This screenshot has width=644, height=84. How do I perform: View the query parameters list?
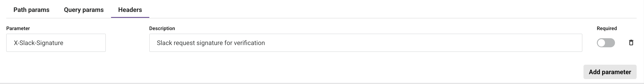tap(84, 10)
